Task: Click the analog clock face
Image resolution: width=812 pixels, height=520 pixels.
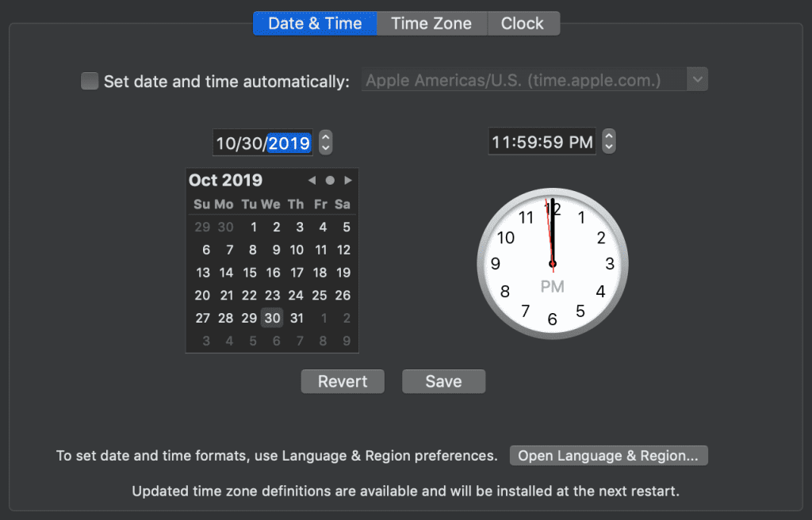Action: [553, 264]
